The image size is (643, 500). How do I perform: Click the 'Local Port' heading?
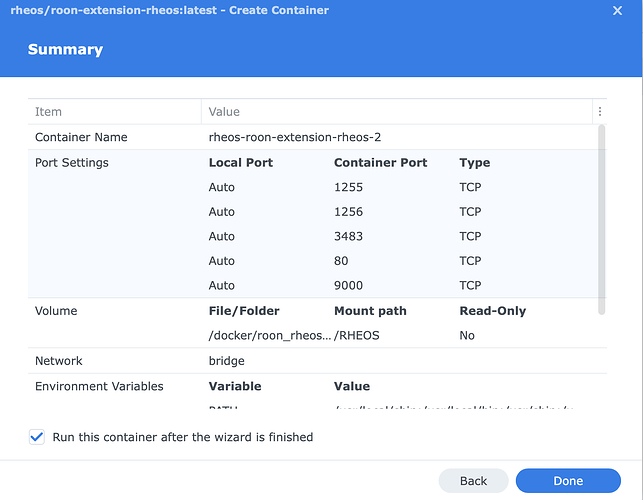(241, 162)
